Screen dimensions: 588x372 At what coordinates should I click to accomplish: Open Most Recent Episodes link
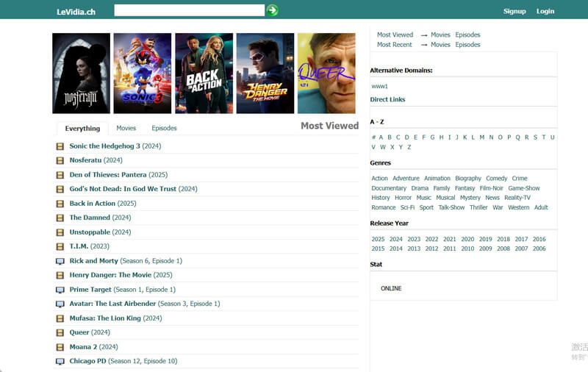pyautogui.click(x=467, y=44)
